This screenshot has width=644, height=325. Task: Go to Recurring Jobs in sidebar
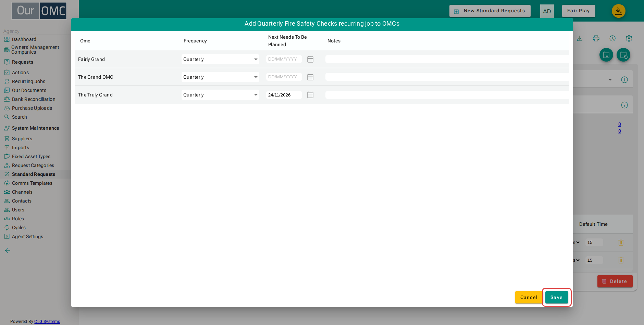28,81
